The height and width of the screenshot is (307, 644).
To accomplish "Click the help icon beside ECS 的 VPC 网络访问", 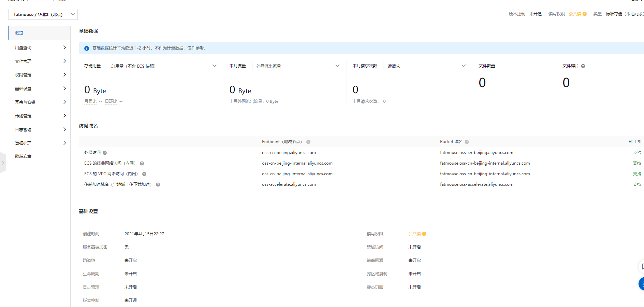I will point(144,174).
